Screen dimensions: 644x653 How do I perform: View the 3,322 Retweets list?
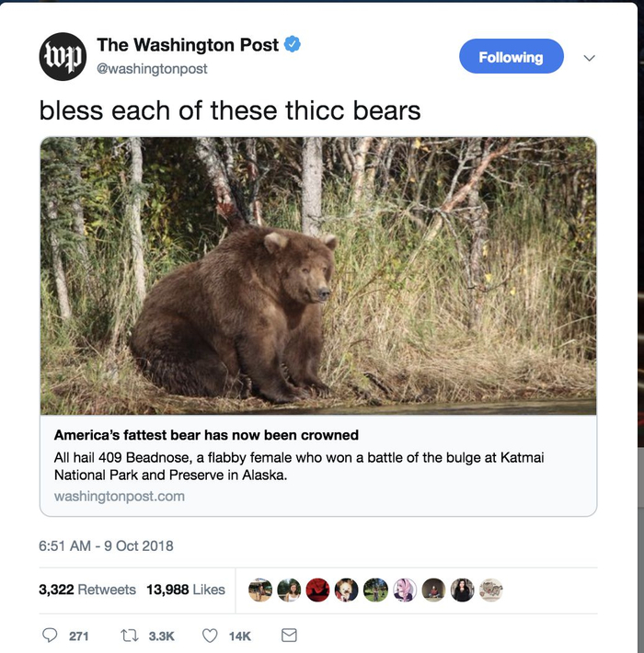click(87, 590)
